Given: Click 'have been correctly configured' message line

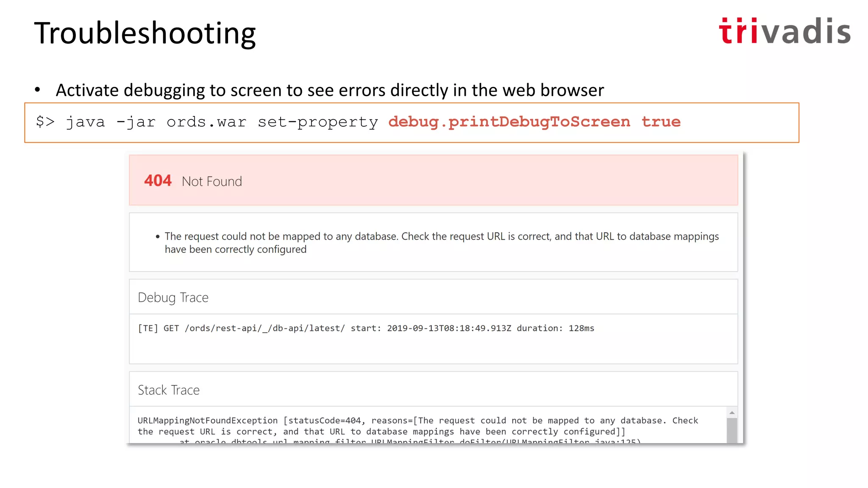Looking at the screenshot, I should [236, 250].
